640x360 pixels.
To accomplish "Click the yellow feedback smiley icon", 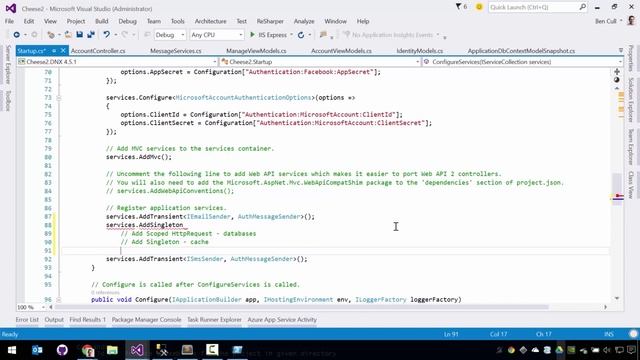I will pyautogui.click(x=479, y=7).
